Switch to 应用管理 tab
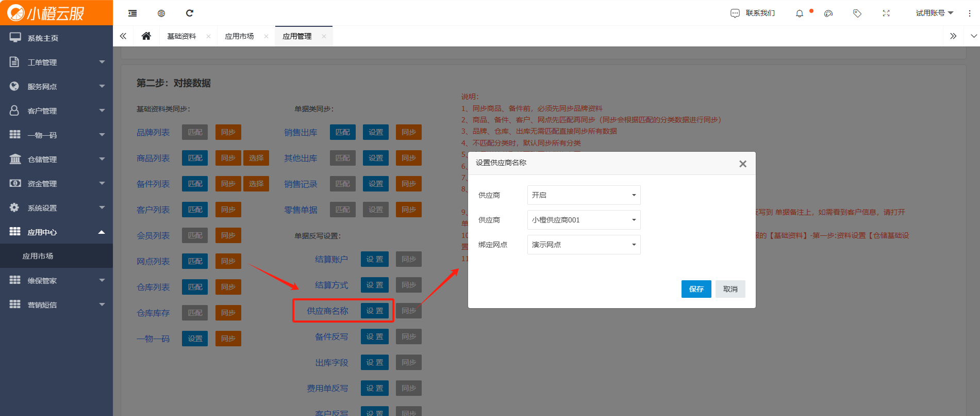This screenshot has width=980, height=416. point(297,36)
